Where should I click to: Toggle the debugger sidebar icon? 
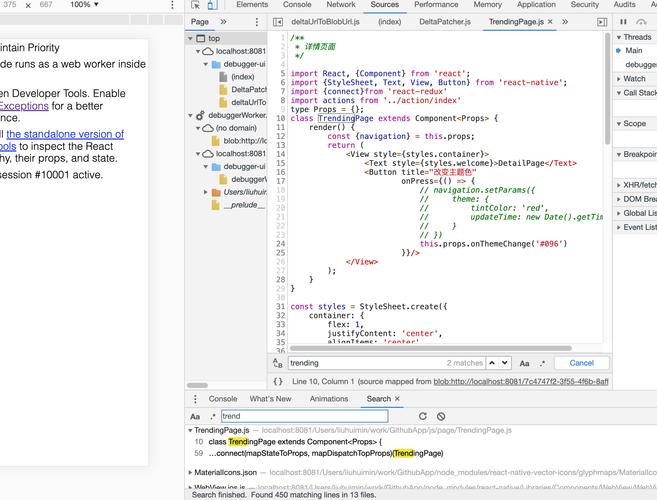coord(602,22)
